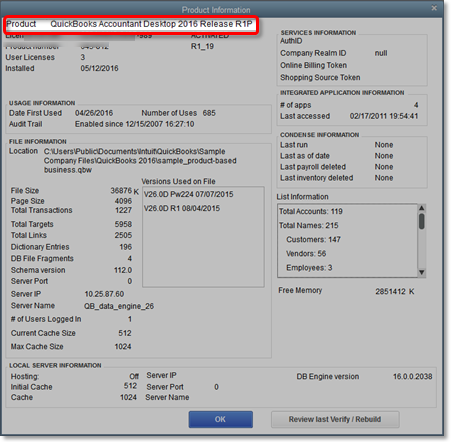Image resolution: width=451 pixels, height=442 pixels.
Task: Click Company Realm ID label
Action: pyautogui.click(x=313, y=53)
